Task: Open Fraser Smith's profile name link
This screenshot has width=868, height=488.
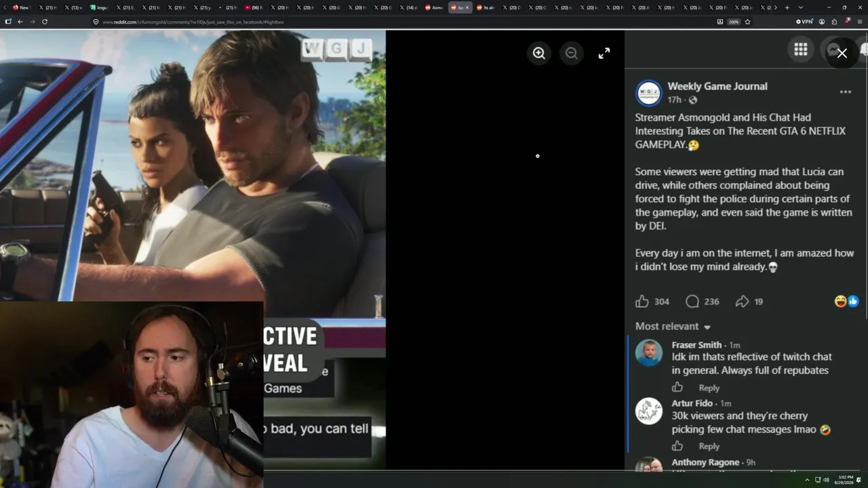Action: (696, 345)
